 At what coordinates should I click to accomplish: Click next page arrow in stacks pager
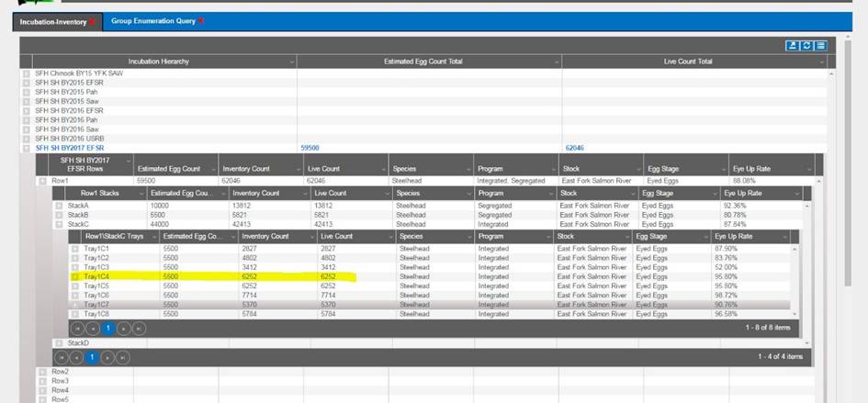tap(107, 357)
